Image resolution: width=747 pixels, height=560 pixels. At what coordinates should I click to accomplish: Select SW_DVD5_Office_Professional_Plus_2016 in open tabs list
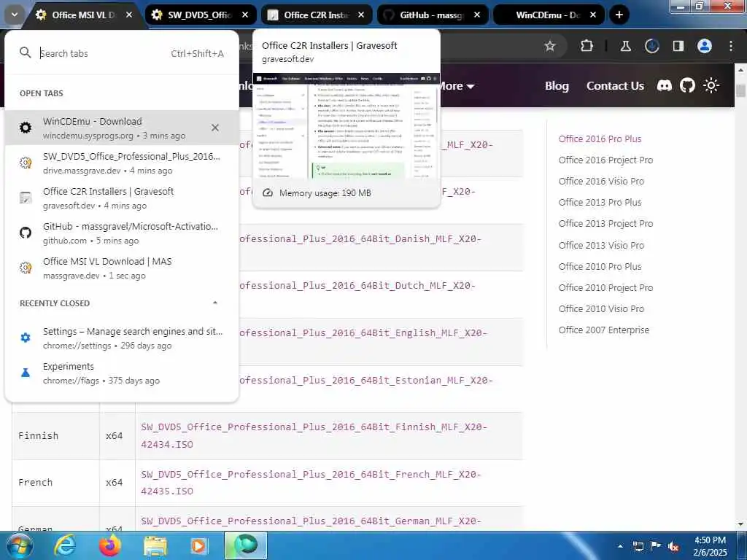pyautogui.click(x=122, y=163)
